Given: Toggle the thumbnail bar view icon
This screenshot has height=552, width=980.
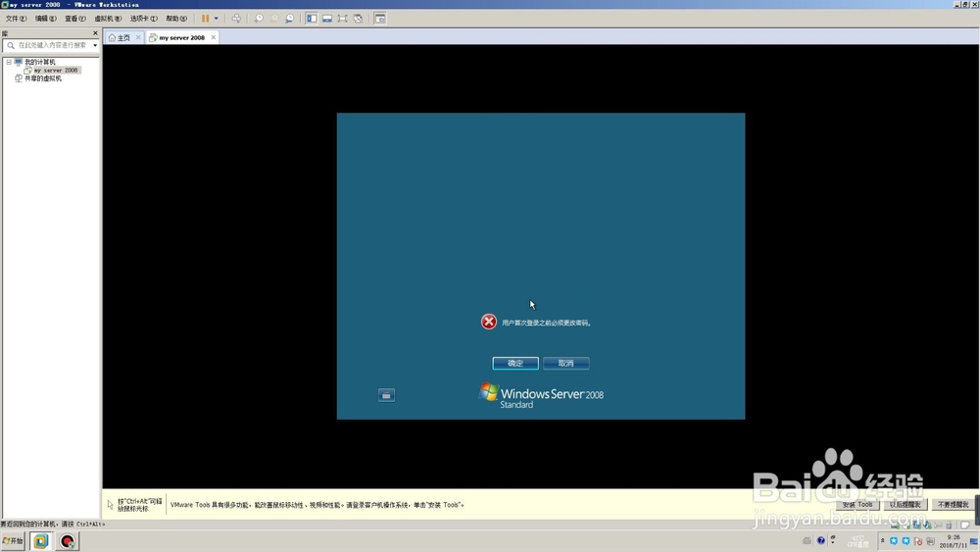Looking at the screenshot, I should point(327,19).
